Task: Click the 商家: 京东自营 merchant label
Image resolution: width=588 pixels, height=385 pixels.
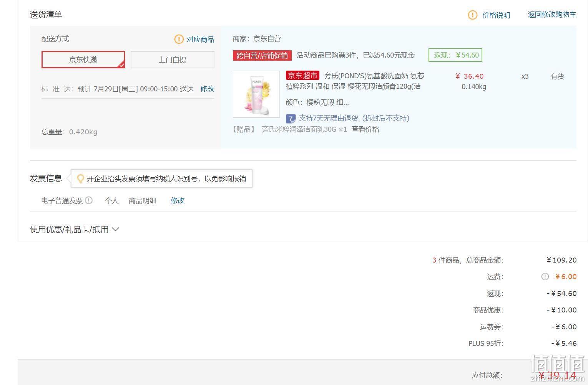Action: (257, 39)
